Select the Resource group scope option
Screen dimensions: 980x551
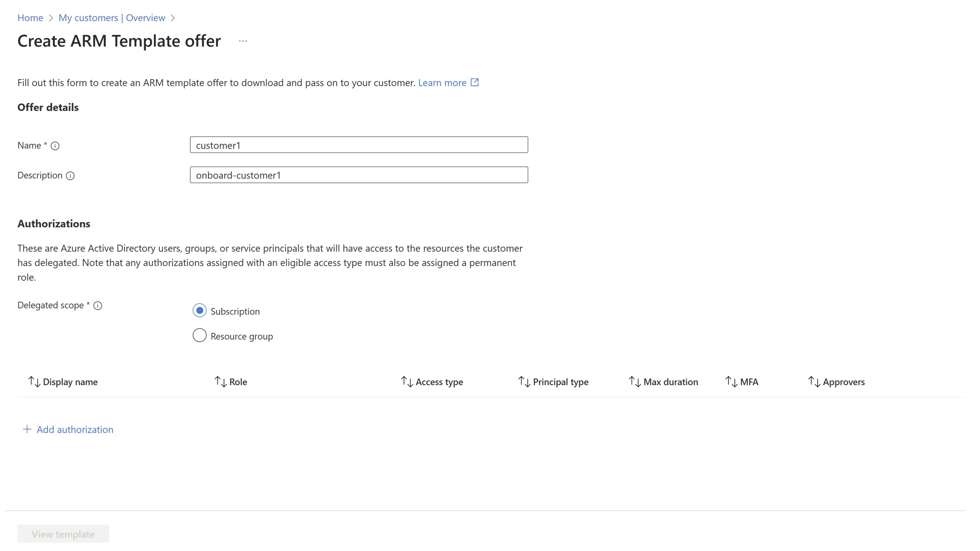[x=200, y=336]
